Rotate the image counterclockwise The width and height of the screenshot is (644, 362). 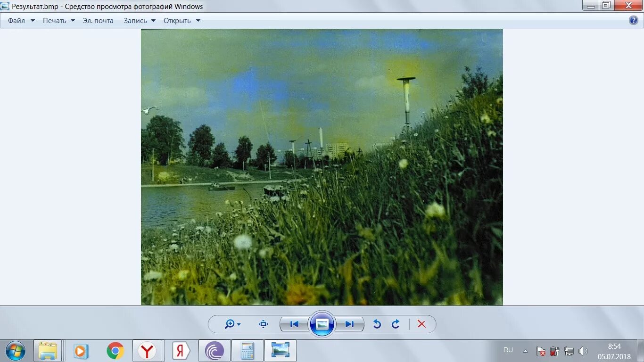[377, 324]
